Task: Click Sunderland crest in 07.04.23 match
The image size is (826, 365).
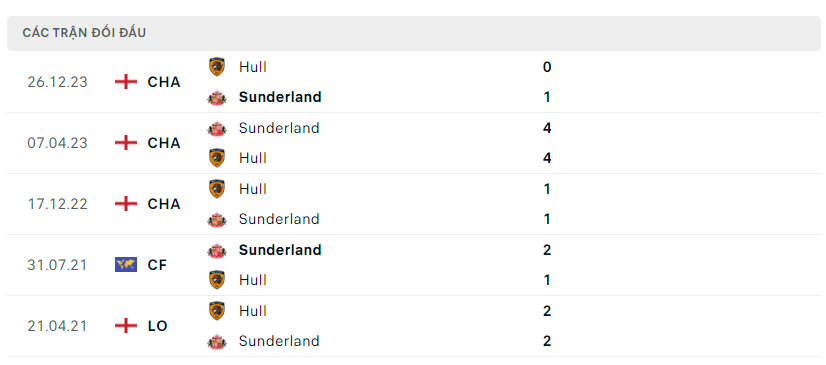Action: point(217,128)
